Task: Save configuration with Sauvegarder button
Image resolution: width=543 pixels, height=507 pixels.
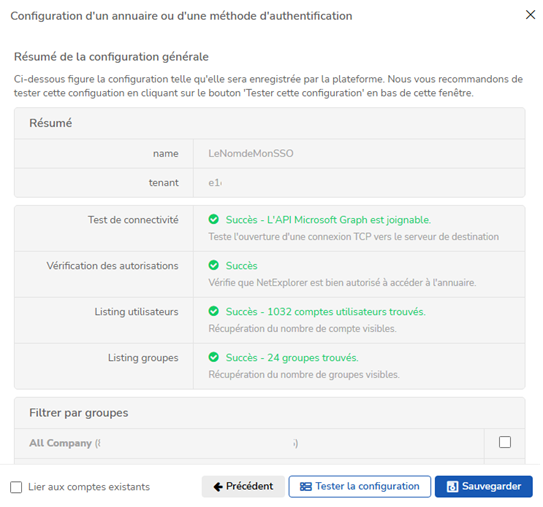Action: pos(484,487)
